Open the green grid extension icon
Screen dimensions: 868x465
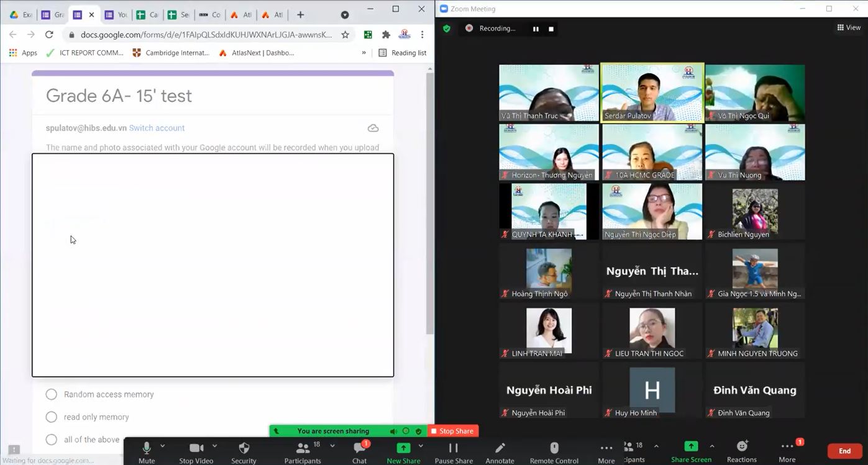(368, 35)
